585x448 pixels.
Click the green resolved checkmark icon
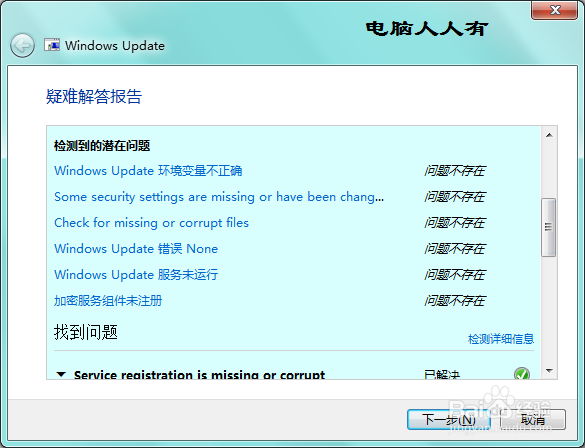tap(522, 373)
